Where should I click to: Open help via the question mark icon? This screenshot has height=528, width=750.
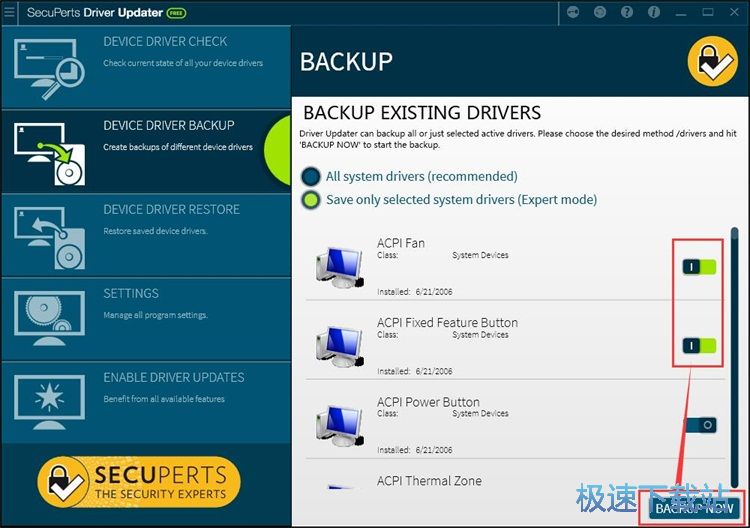pyautogui.click(x=627, y=12)
